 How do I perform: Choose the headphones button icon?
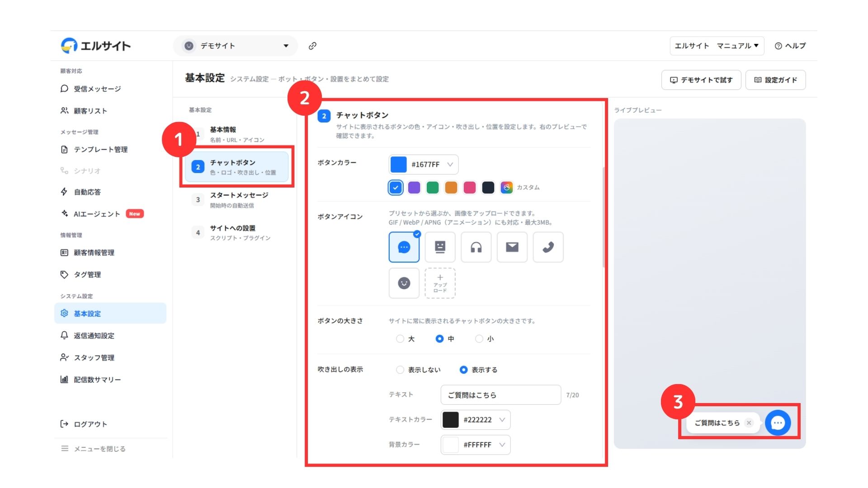476,247
